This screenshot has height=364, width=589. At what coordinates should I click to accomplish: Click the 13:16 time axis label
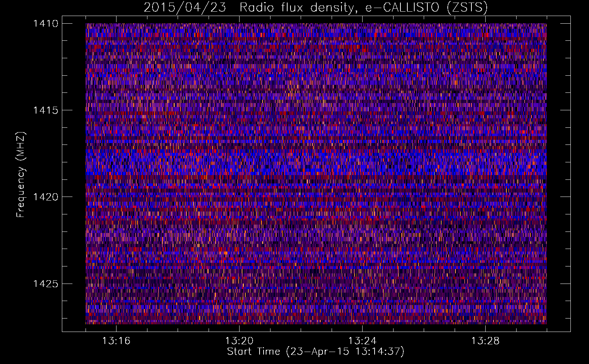click(116, 341)
